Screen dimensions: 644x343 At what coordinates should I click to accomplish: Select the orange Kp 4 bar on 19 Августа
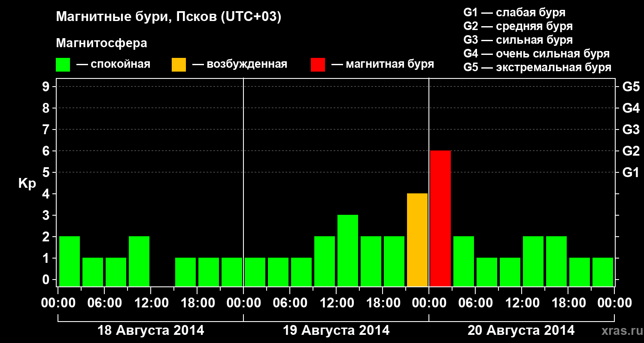417,240
